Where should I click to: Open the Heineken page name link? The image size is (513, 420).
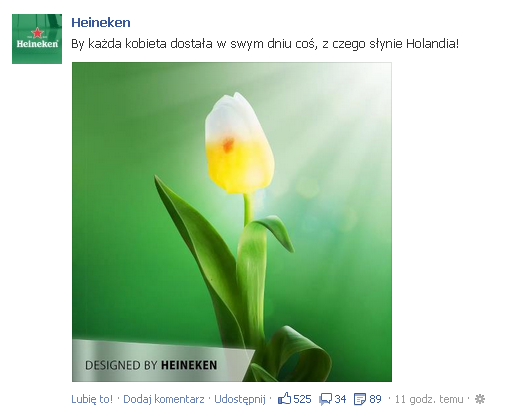(x=101, y=23)
